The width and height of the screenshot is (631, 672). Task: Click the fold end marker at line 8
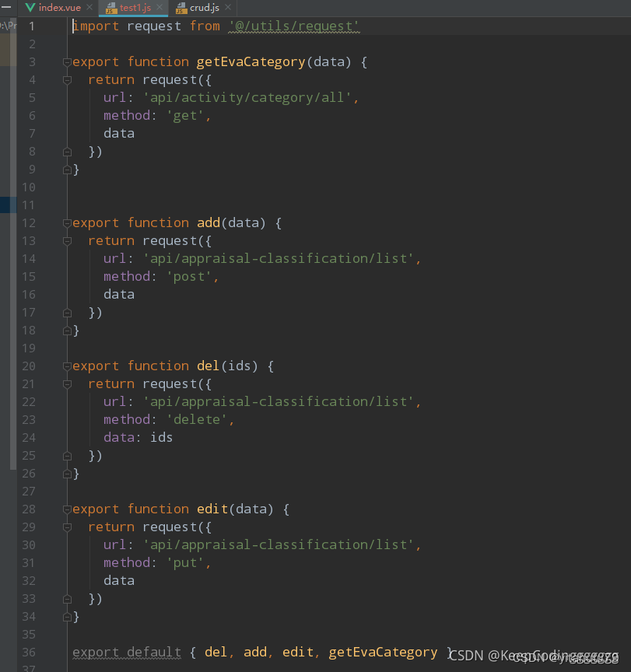tap(67, 152)
